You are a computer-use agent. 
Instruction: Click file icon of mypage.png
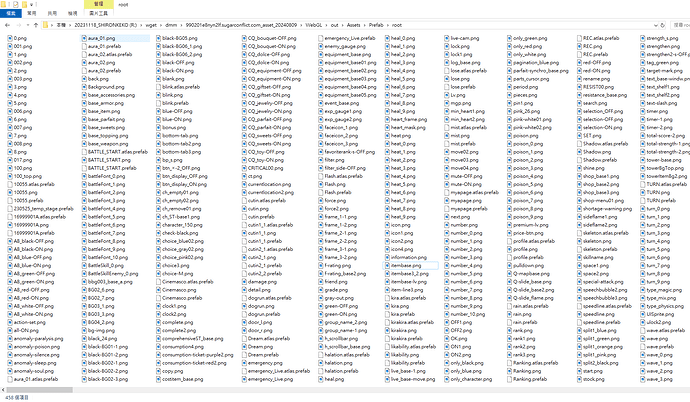(x=447, y=201)
